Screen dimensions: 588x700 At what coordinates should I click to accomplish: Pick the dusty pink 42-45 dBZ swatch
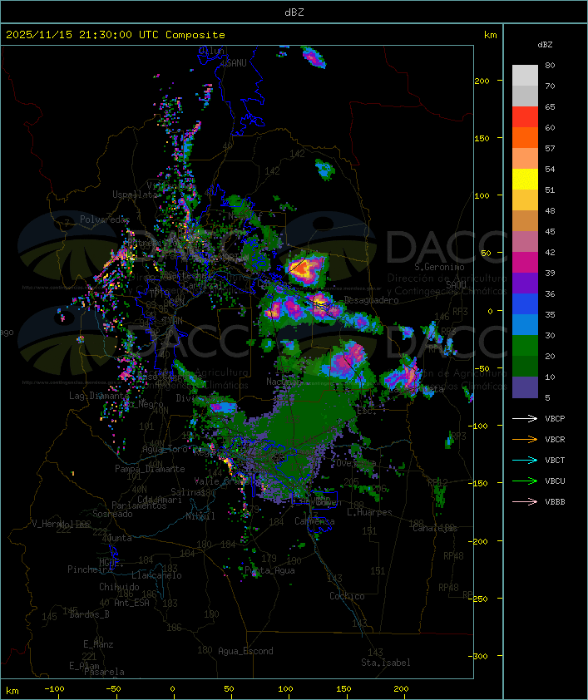[525, 242]
